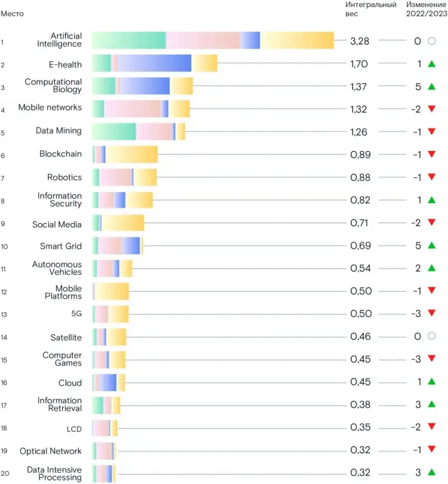The height and width of the screenshot is (484, 448).
Task: Click the 3,28 weight value
Action: pos(360,41)
